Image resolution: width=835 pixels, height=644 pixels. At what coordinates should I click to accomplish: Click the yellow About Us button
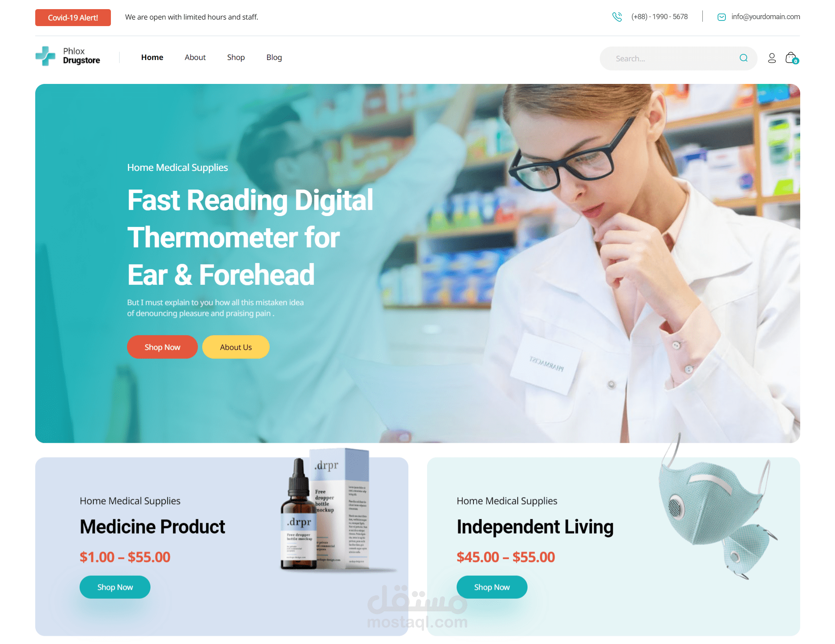point(236,347)
